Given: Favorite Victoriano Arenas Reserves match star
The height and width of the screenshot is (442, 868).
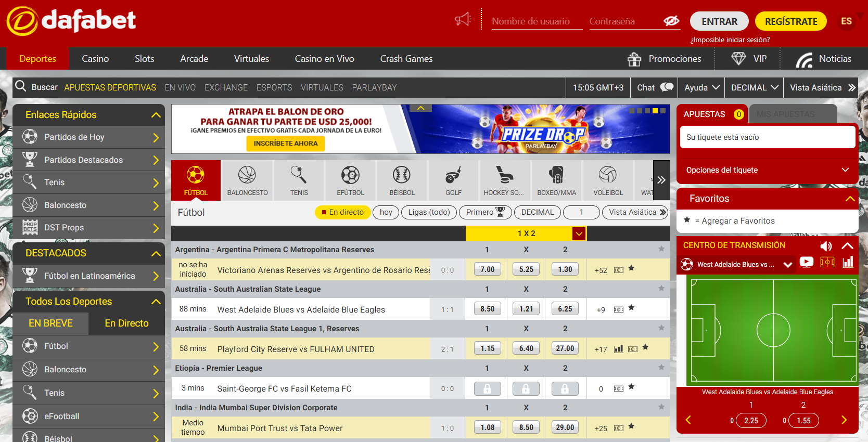Looking at the screenshot, I should pos(631,268).
